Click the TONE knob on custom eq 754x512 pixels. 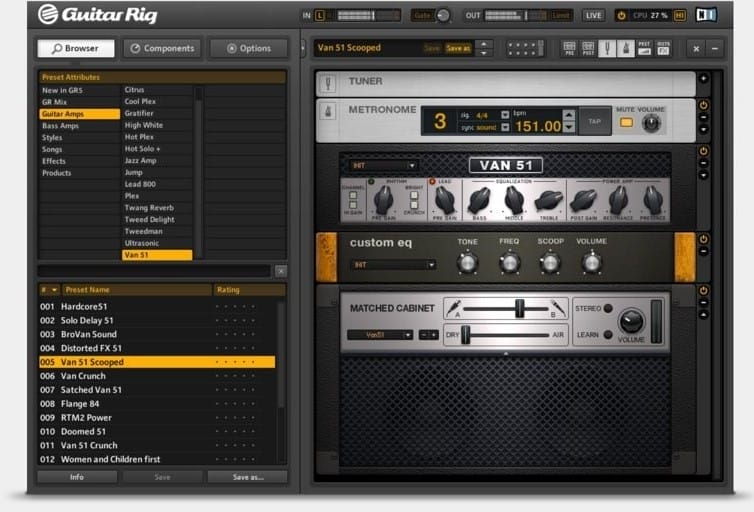coord(467,263)
